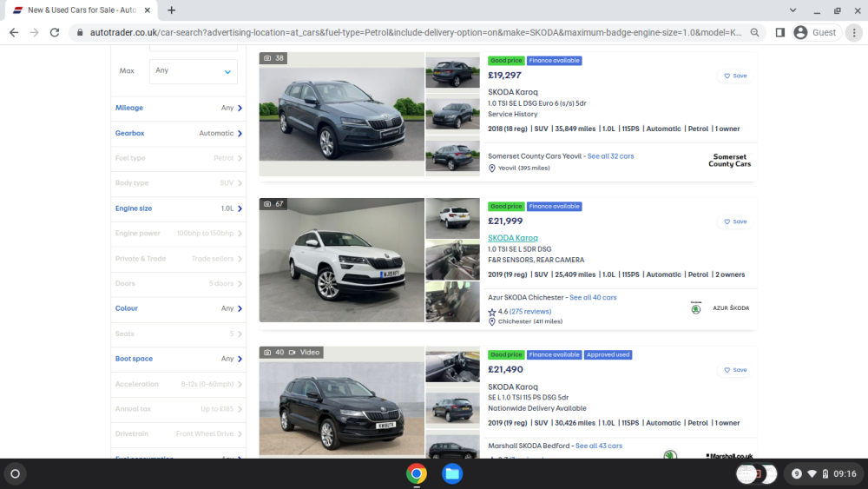Click the tab search chevron
The image size is (868, 489).
point(792,10)
